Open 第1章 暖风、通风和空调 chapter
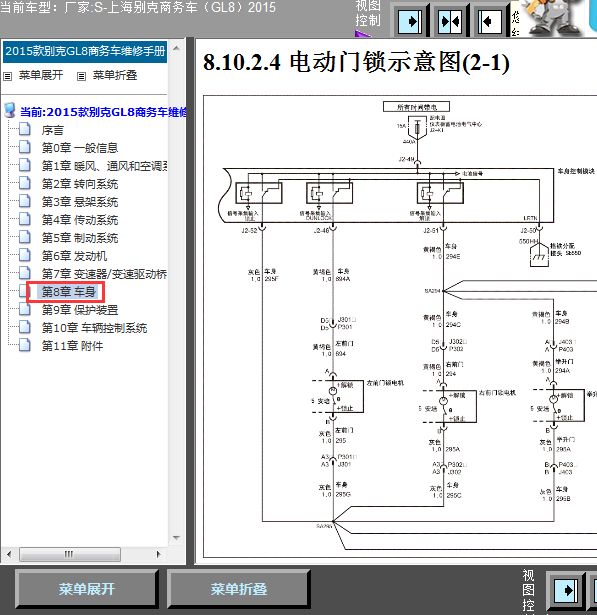 click(104, 166)
